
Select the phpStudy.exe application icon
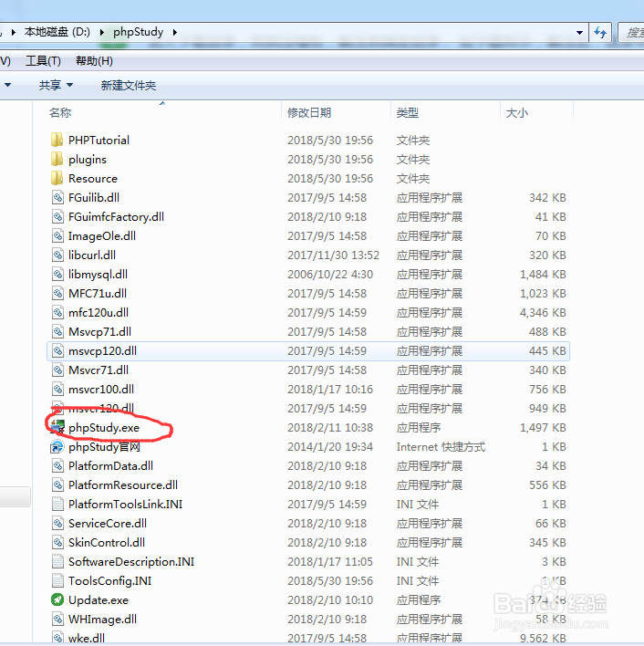57,427
